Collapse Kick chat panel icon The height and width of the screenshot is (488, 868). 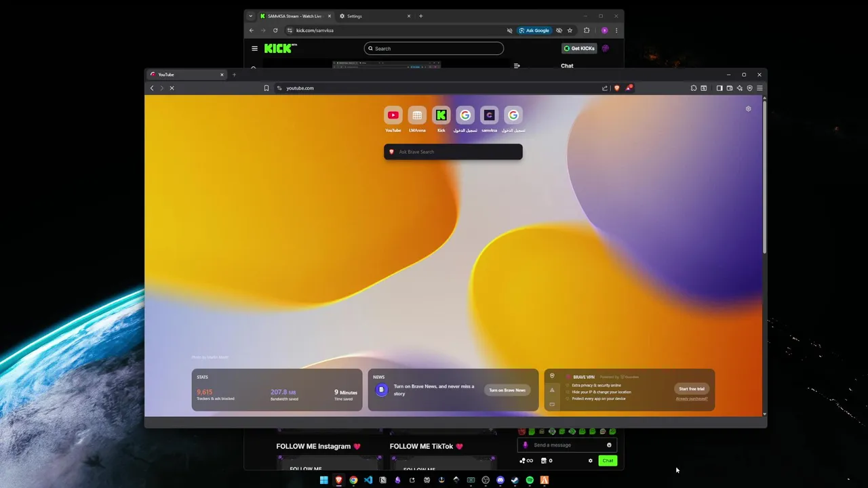click(x=517, y=66)
